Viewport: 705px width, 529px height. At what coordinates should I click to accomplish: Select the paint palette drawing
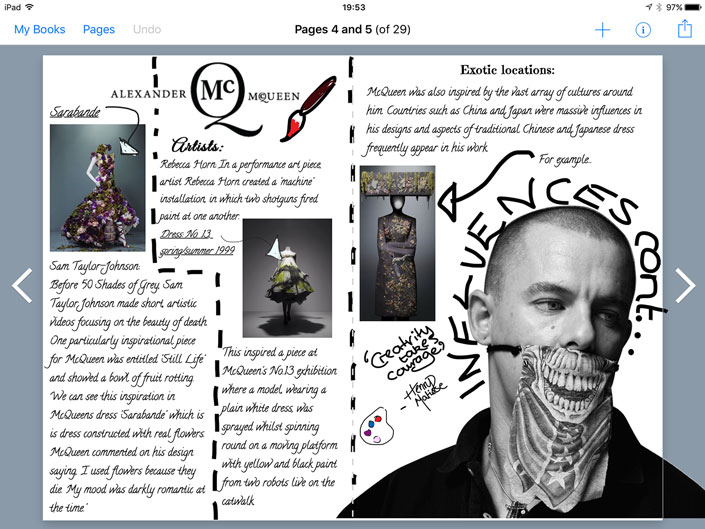click(x=376, y=426)
